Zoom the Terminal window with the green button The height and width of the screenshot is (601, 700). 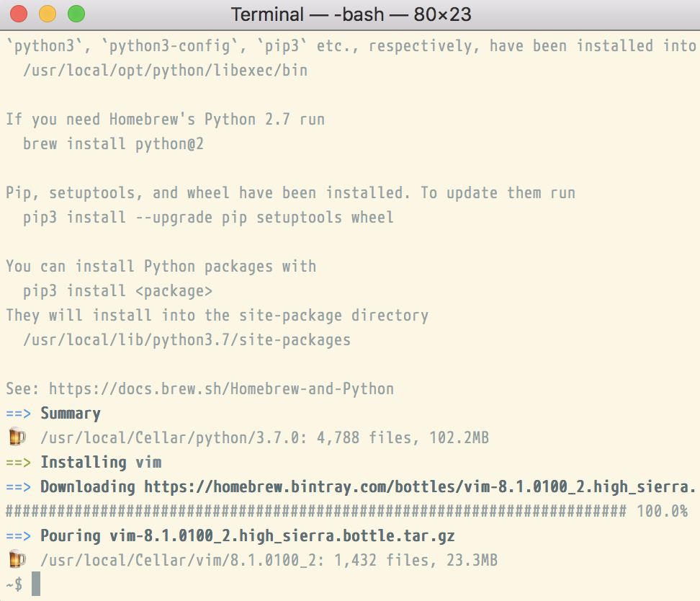[75, 14]
